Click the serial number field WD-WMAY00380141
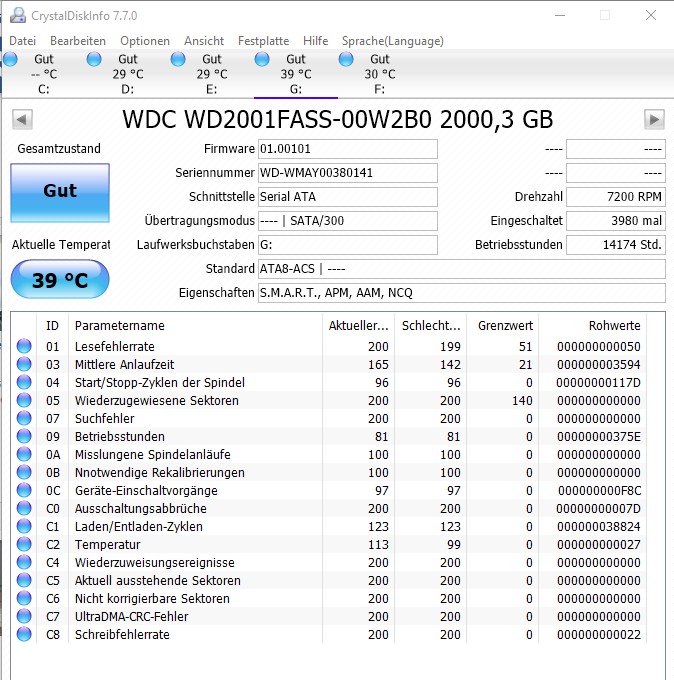The image size is (674, 680). (347, 173)
